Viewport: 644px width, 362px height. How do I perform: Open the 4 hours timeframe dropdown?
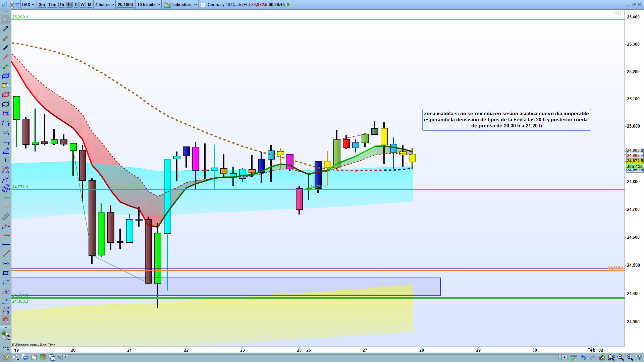(x=104, y=5)
